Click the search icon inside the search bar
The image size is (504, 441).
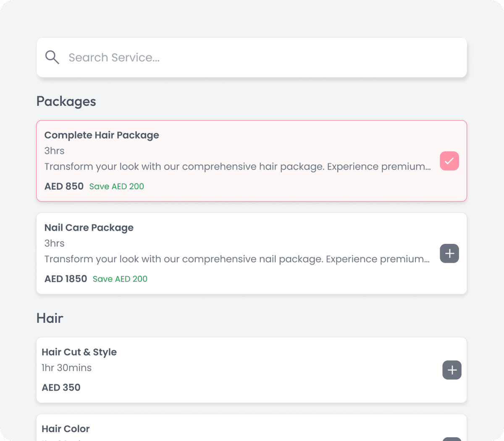(52, 57)
